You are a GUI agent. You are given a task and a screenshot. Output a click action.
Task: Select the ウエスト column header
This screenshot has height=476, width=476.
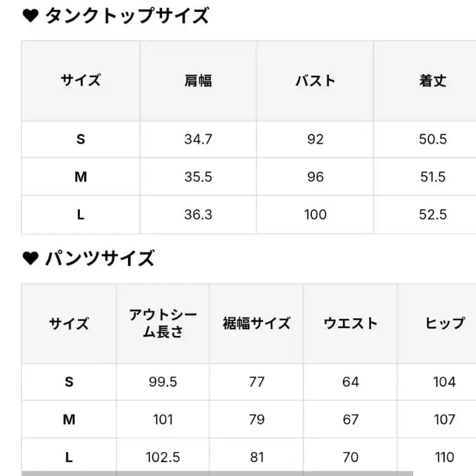click(x=350, y=323)
